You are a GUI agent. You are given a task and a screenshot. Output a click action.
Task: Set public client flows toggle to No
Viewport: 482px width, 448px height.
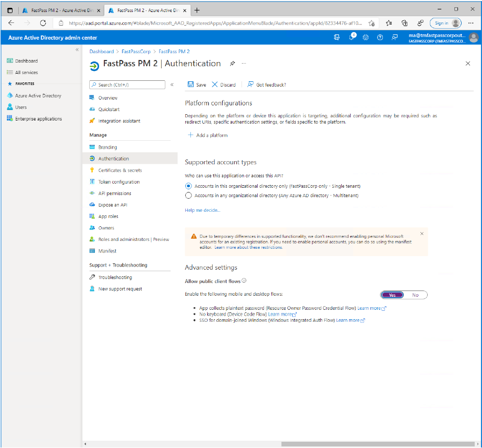tap(415, 295)
